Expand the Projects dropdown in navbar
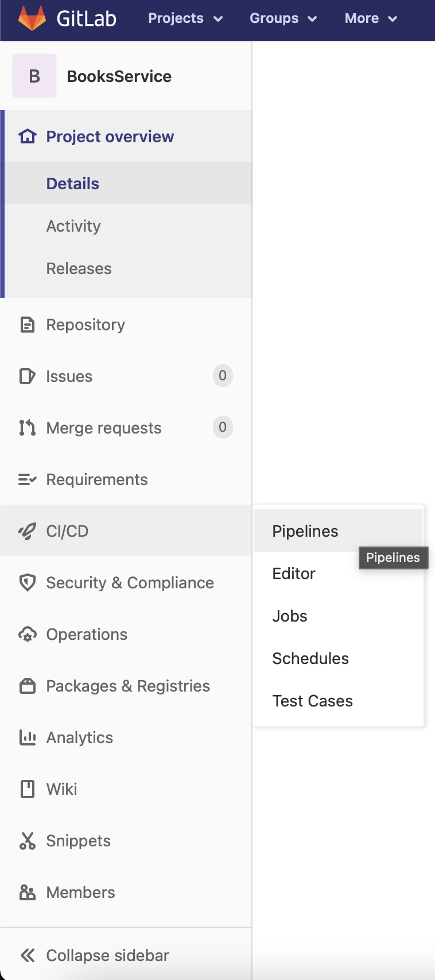 tap(185, 18)
